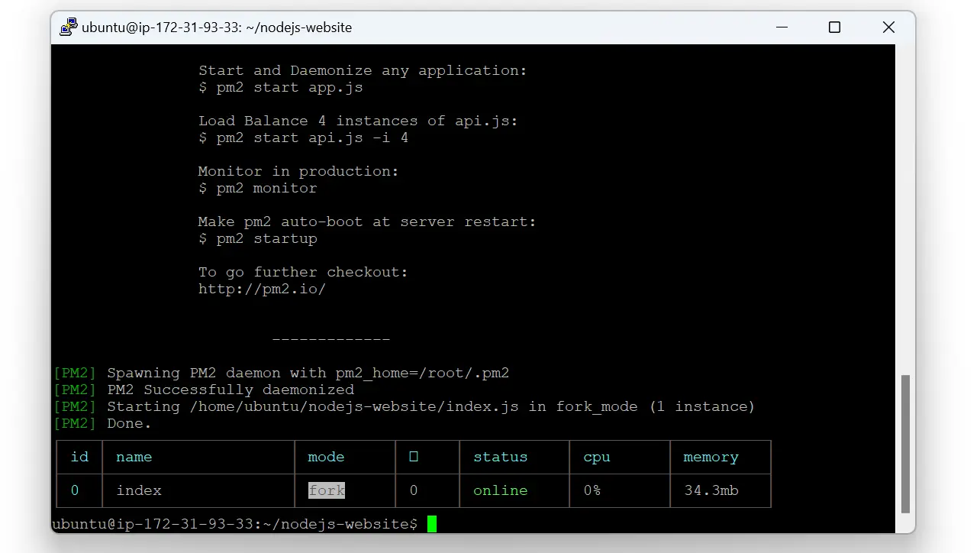Image resolution: width=980 pixels, height=553 pixels.
Task: Click the PuTTY icon in the title bar
Action: point(69,27)
